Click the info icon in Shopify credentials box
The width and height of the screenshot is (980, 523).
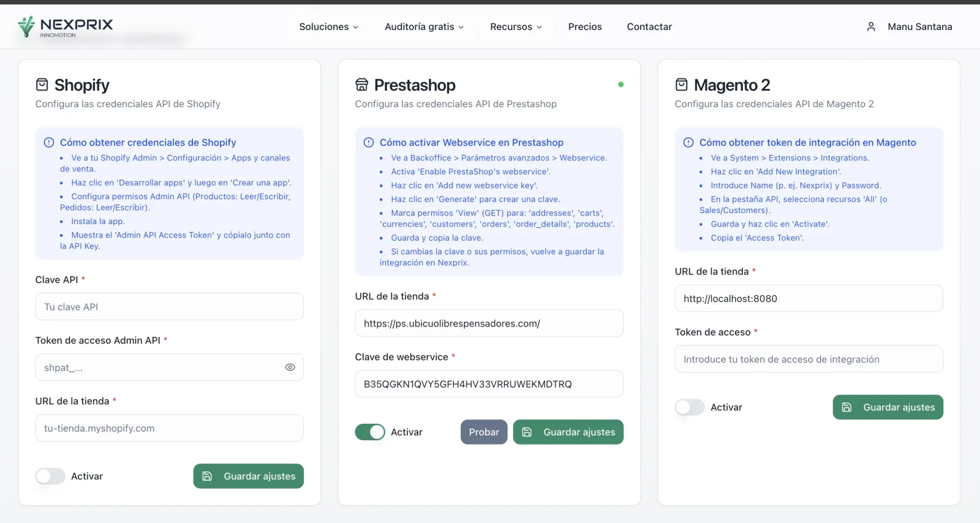click(49, 143)
